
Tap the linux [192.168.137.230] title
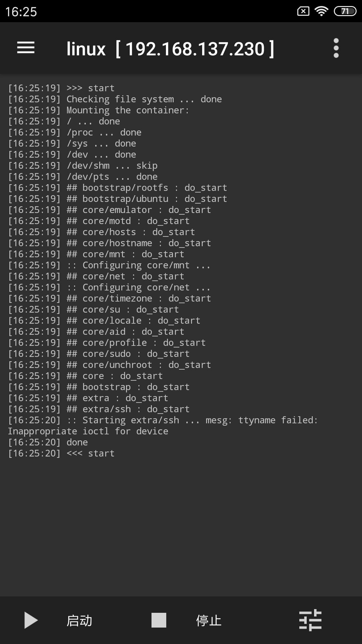click(170, 49)
